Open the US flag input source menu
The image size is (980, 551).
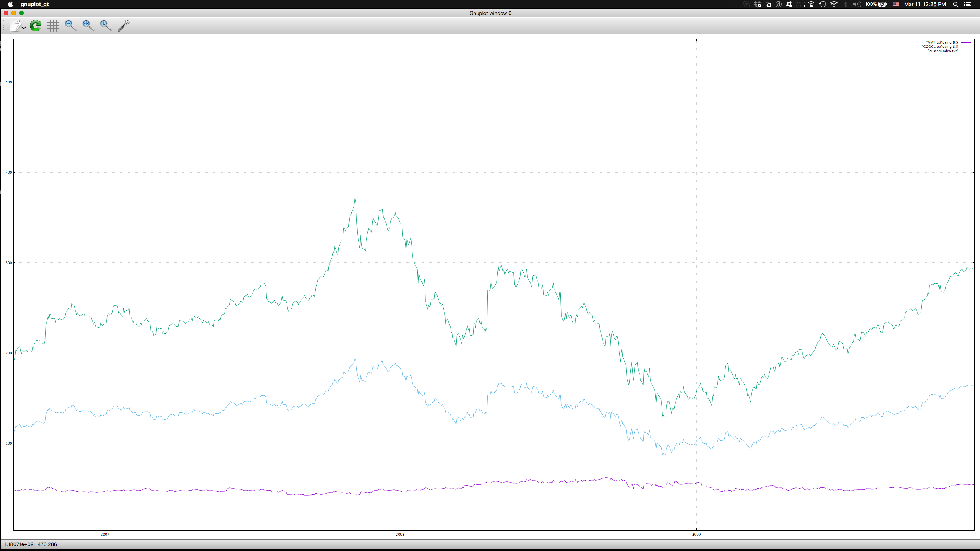(x=896, y=4)
